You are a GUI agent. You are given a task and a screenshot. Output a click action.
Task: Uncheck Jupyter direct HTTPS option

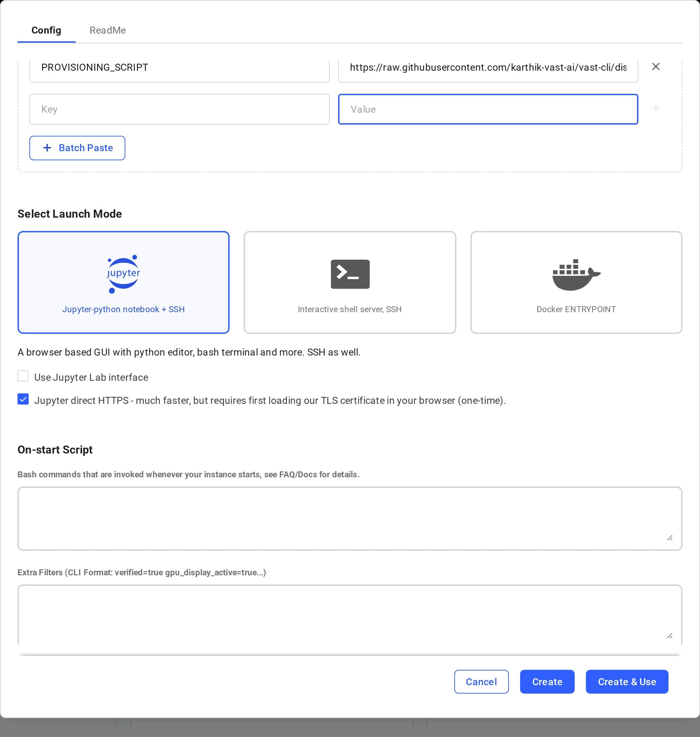point(23,399)
